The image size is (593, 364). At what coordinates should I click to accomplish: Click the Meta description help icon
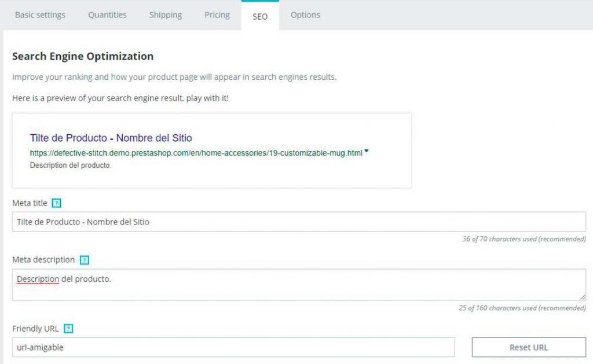pyautogui.click(x=85, y=260)
